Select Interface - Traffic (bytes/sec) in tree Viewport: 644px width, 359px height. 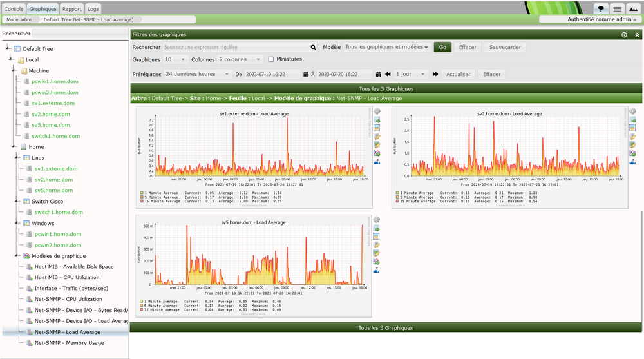[x=71, y=288]
